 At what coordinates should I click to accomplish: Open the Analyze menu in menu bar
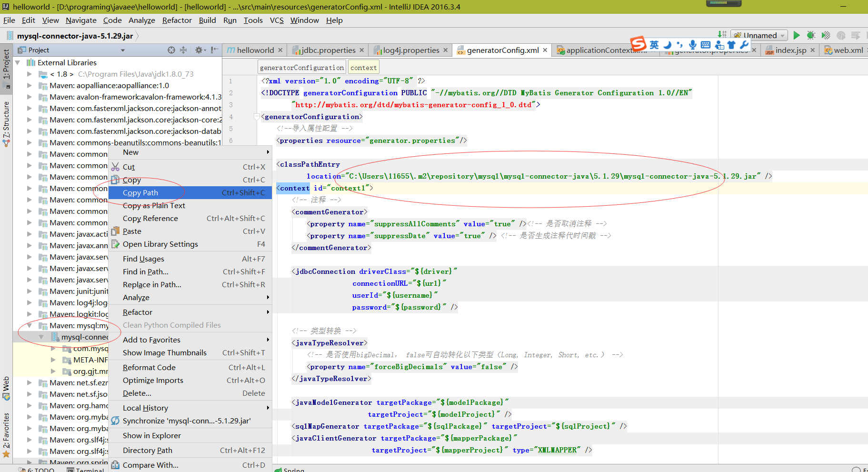[142, 20]
